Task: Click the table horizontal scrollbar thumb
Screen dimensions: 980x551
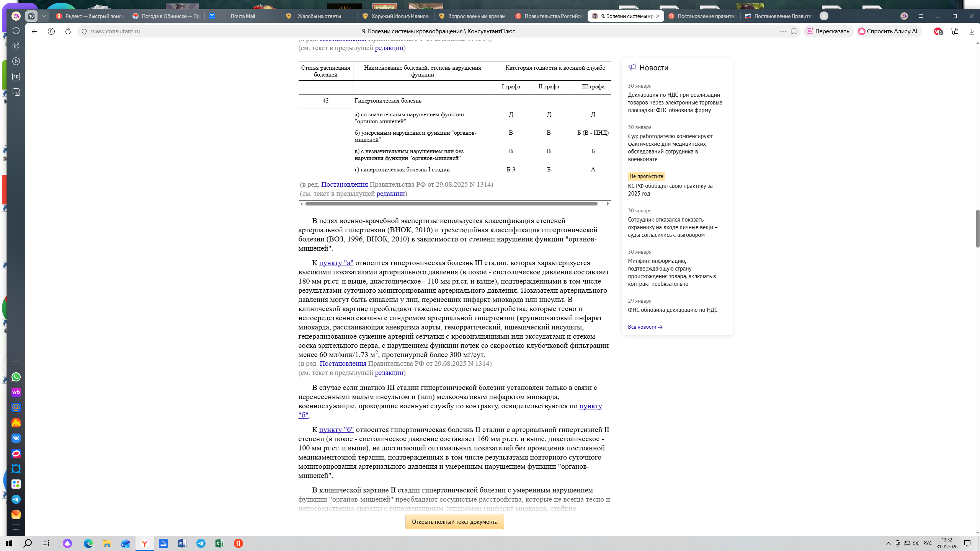Action: click(451, 204)
